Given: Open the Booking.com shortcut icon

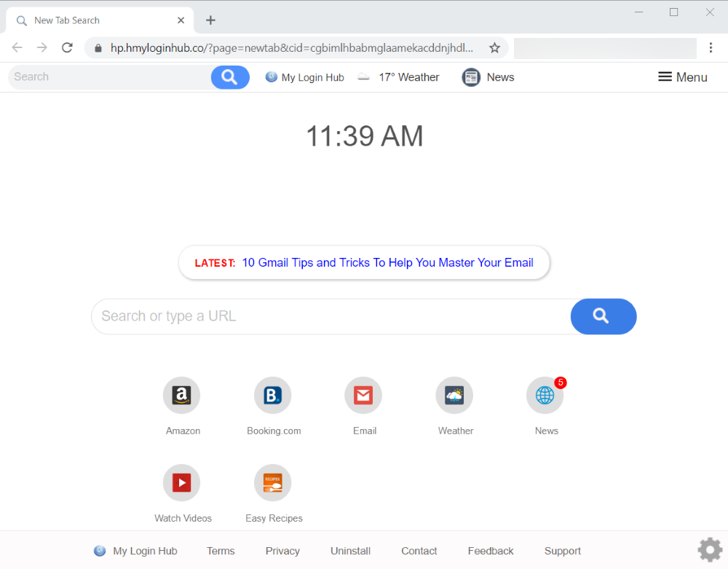Looking at the screenshot, I should [272, 396].
